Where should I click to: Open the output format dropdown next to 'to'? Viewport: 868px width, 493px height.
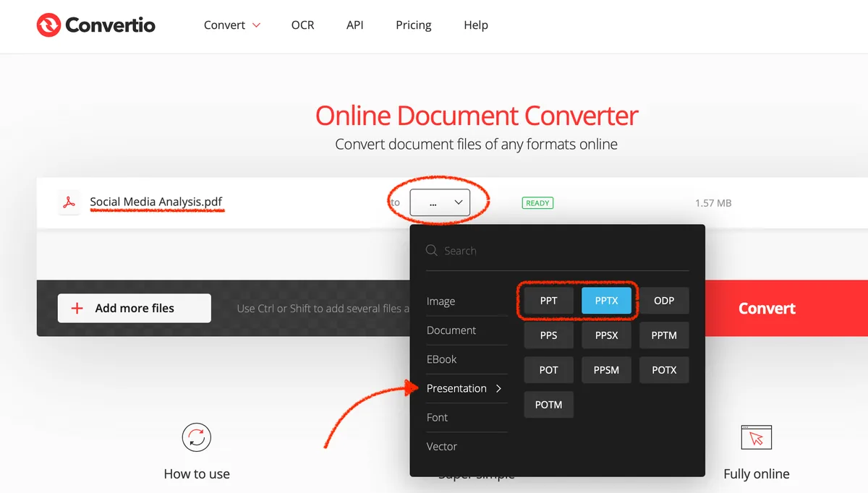pyautogui.click(x=440, y=203)
